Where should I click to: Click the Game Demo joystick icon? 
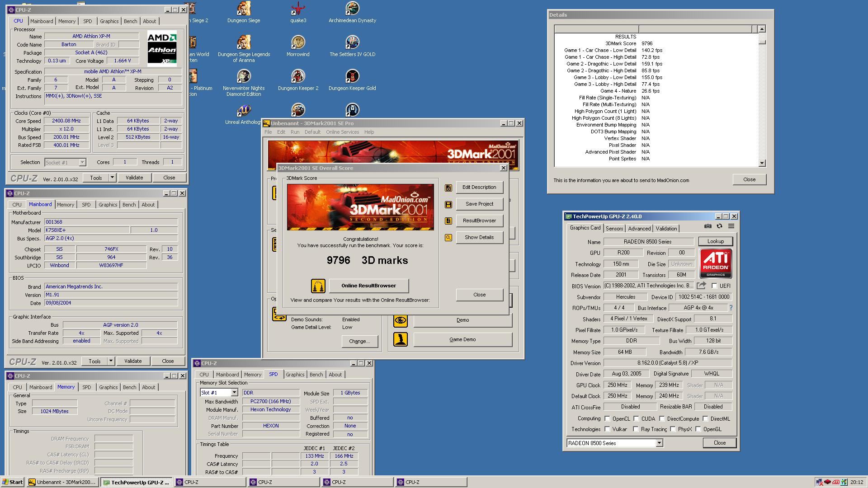point(400,339)
